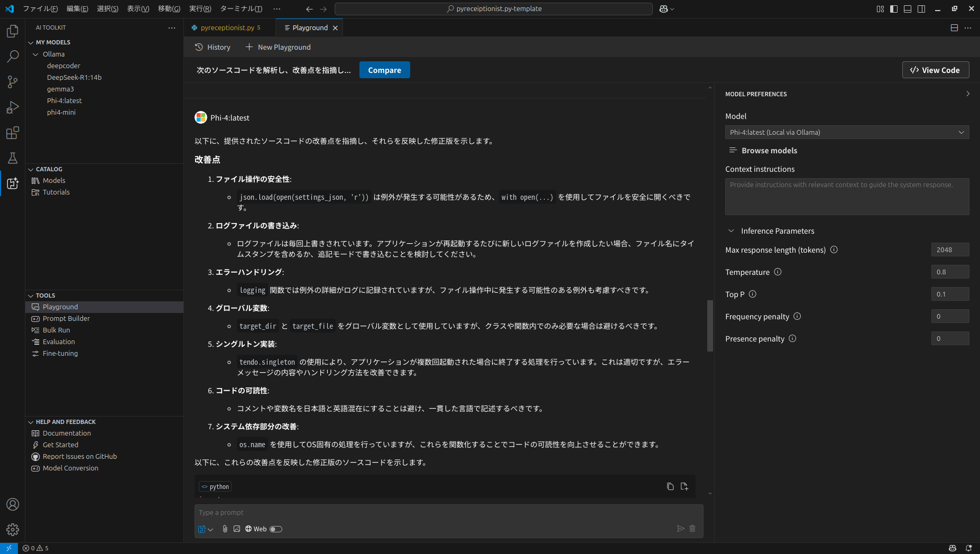Screen dimensions: 980x554
Task: Show info for Frequency penalty
Action: coord(798,316)
